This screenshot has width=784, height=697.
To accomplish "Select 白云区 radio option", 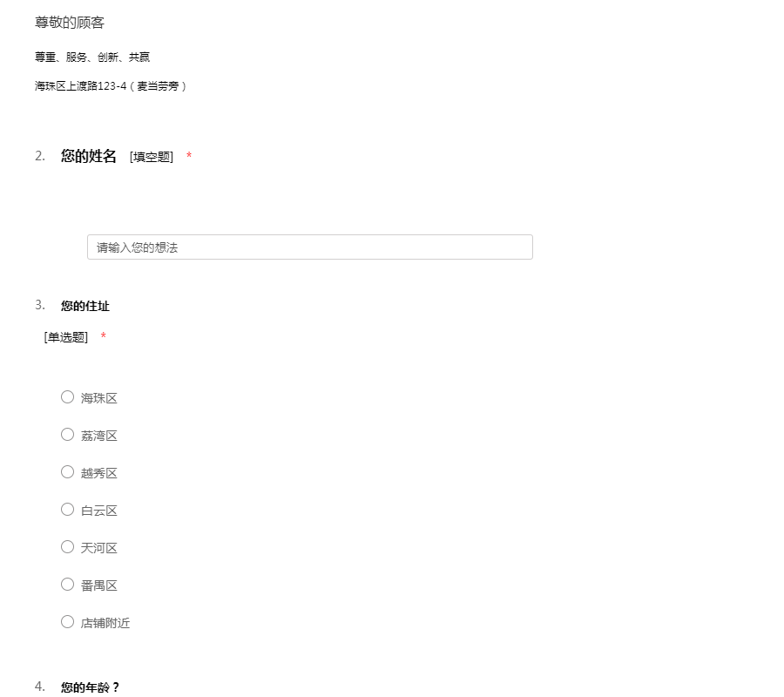I will 67,510.
